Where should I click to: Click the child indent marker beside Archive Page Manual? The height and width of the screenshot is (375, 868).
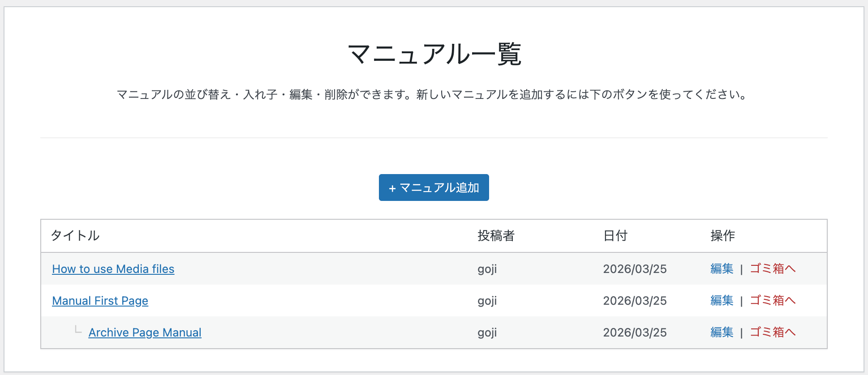tap(78, 330)
